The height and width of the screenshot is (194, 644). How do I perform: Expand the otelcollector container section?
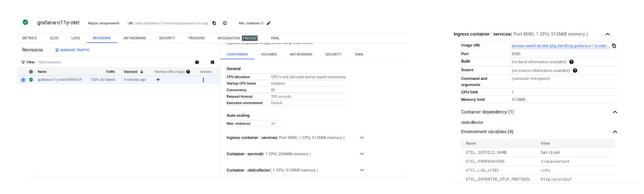pos(362,170)
